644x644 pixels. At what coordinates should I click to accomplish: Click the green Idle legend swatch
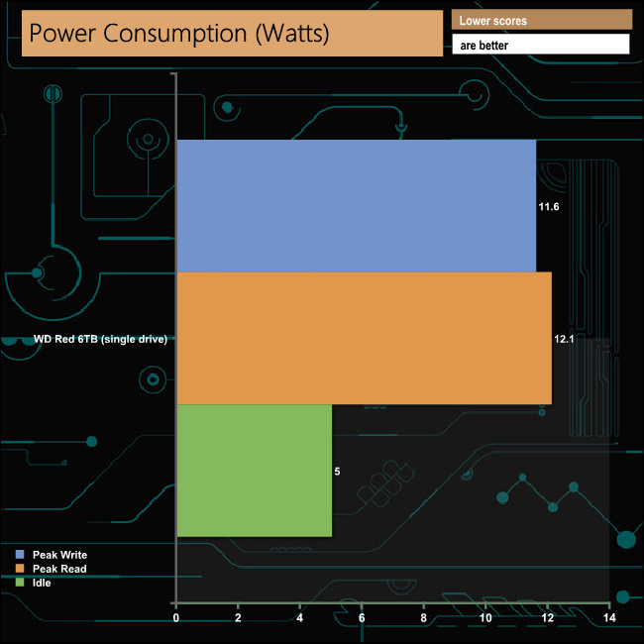point(20,583)
